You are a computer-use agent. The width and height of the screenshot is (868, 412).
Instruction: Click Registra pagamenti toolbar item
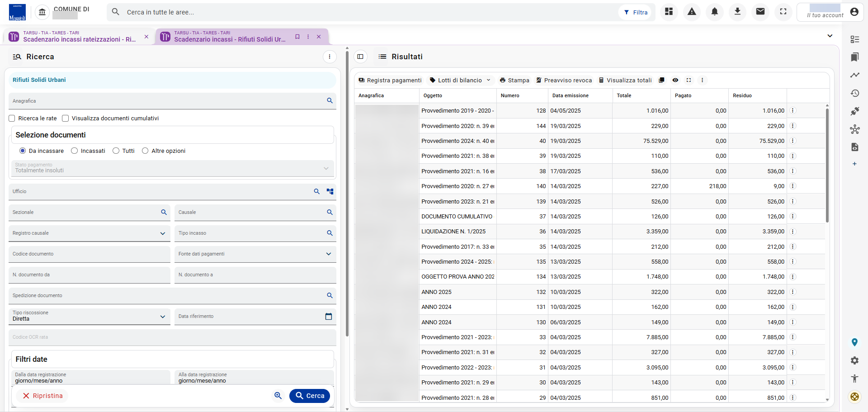click(x=390, y=80)
